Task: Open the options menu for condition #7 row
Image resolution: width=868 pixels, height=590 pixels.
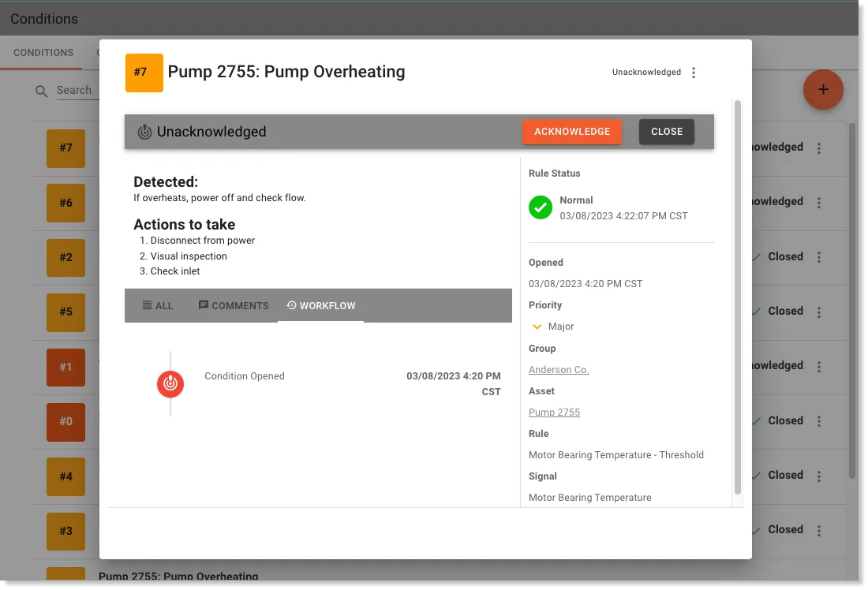Action: (819, 147)
